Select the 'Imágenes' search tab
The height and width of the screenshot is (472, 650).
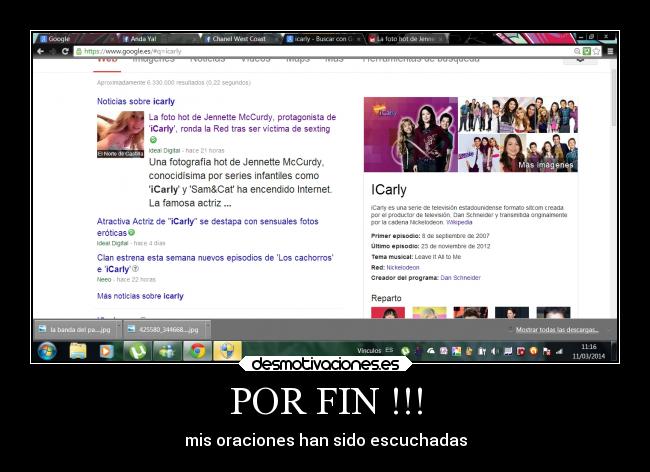point(153,59)
